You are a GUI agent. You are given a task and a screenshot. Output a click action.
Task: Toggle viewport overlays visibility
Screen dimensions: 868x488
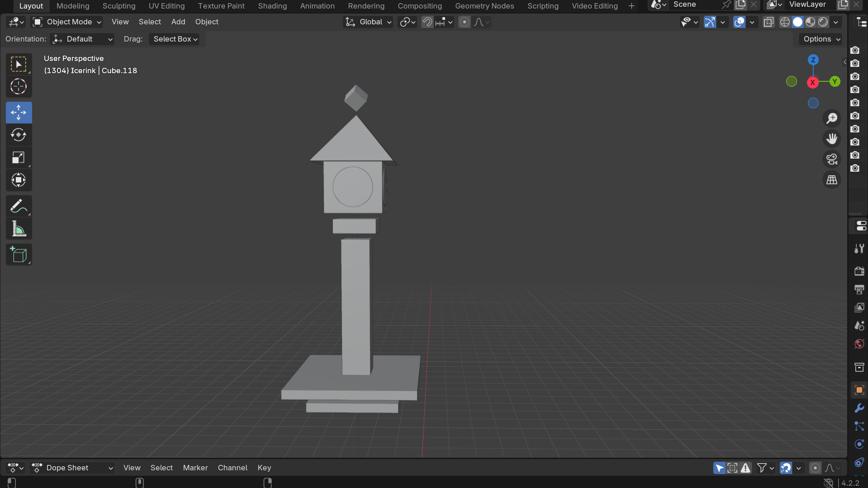[x=740, y=22]
